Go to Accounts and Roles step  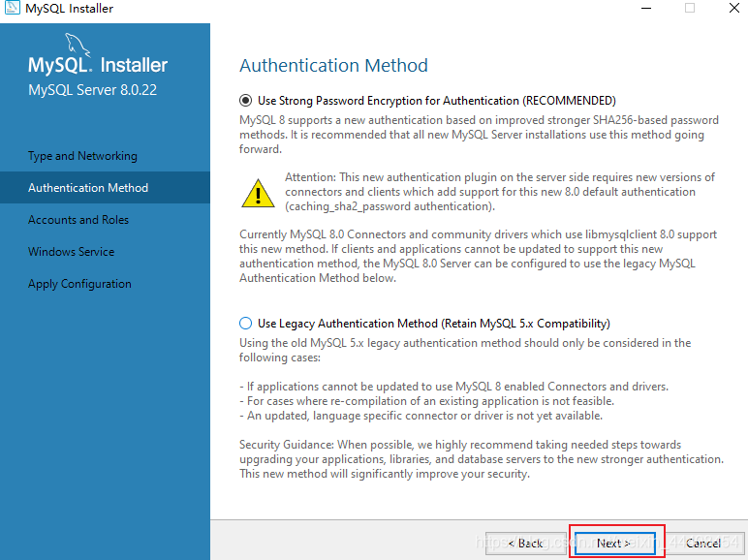tap(78, 219)
